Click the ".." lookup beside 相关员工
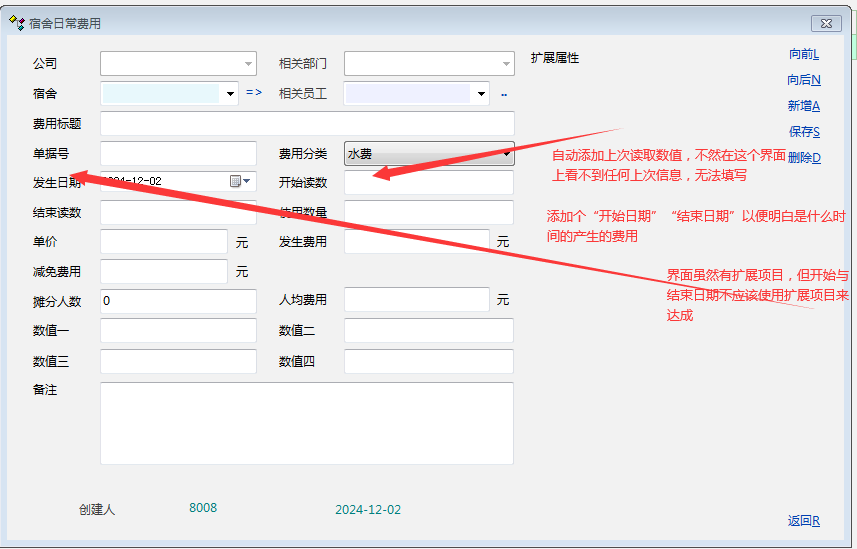This screenshot has height=549, width=857. (504, 94)
